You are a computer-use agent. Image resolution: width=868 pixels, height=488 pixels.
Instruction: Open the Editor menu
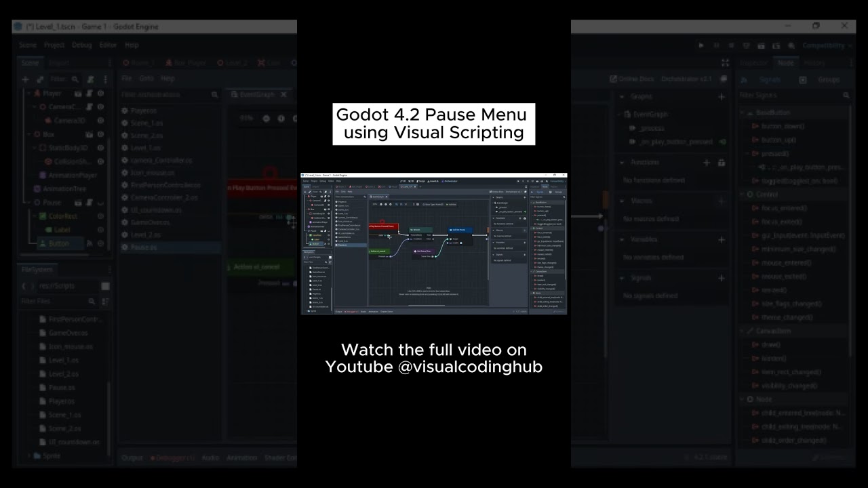point(108,45)
